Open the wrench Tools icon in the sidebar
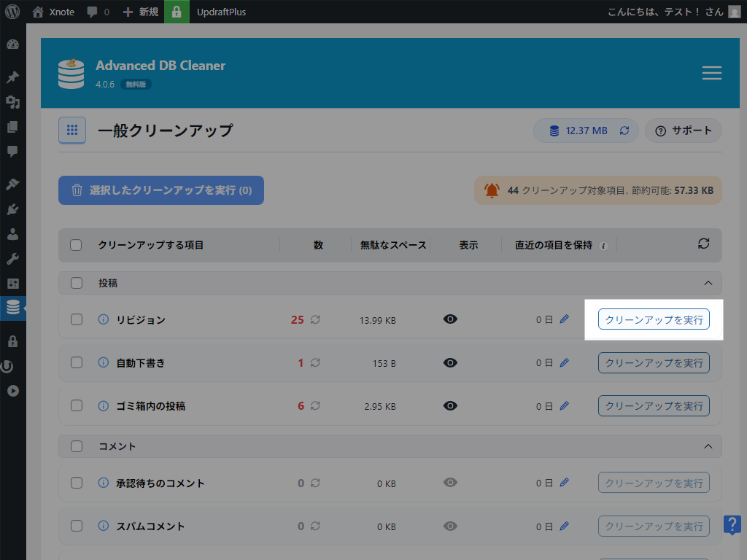The image size is (747, 560). click(12, 257)
